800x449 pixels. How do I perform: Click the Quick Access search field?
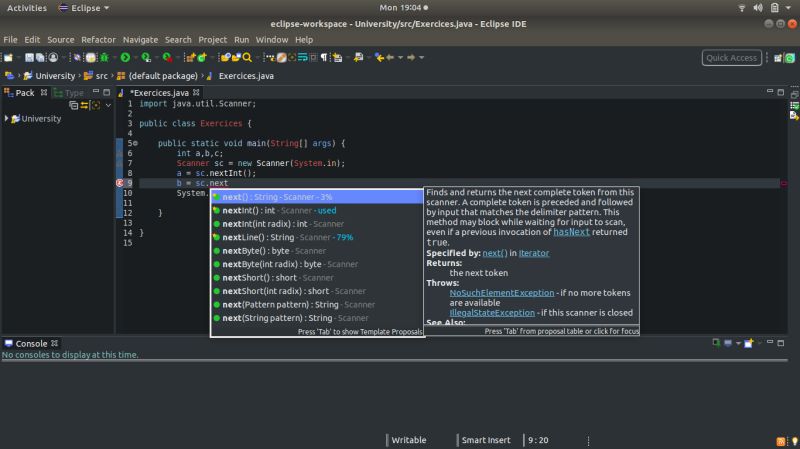coord(732,58)
